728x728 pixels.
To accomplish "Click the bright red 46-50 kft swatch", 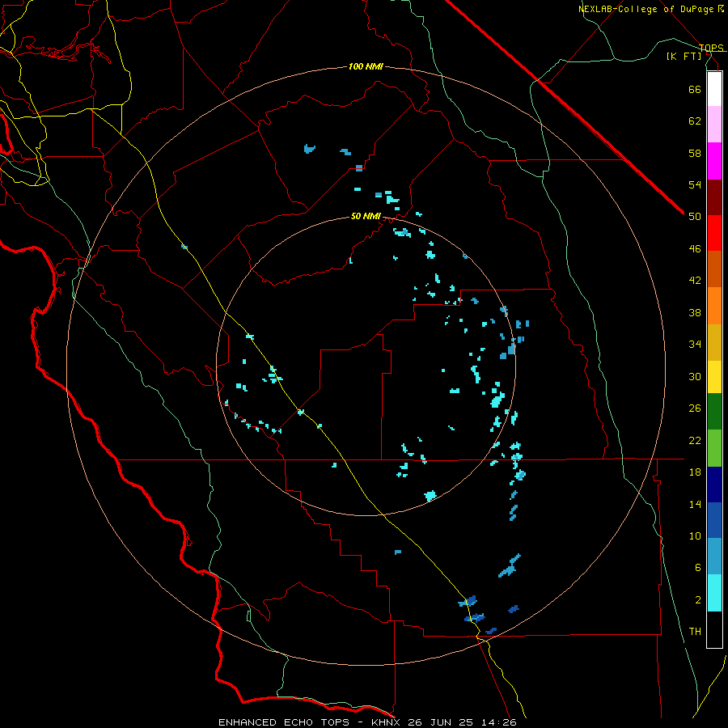I will 714,233.
